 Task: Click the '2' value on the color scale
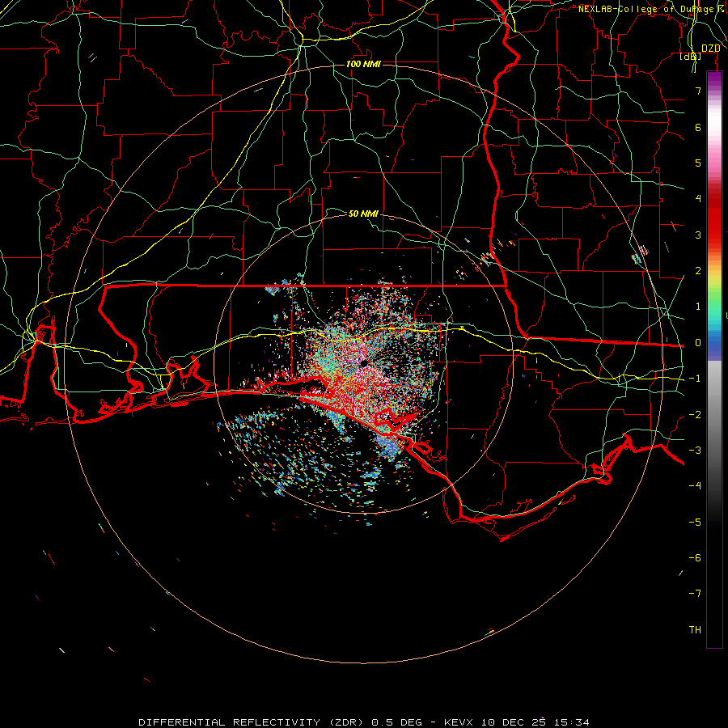[698, 271]
